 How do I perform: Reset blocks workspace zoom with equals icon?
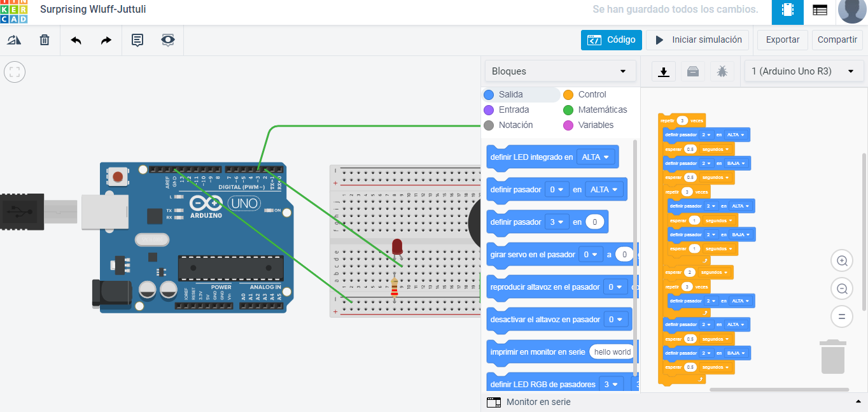[842, 316]
